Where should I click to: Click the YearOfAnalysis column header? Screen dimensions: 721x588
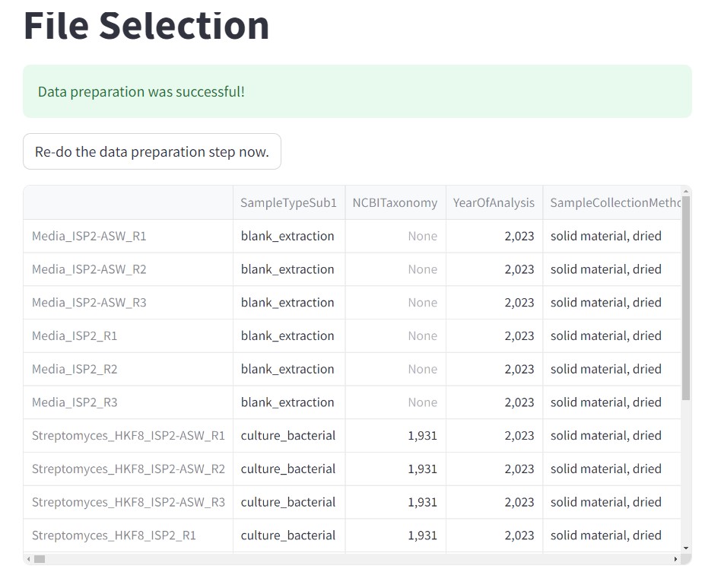click(494, 202)
